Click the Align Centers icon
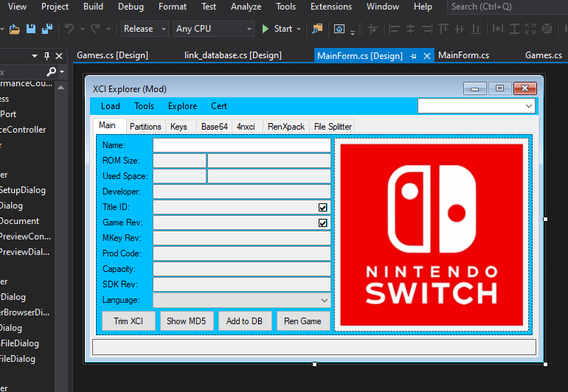The height and width of the screenshot is (392, 568). click(410, 29)
